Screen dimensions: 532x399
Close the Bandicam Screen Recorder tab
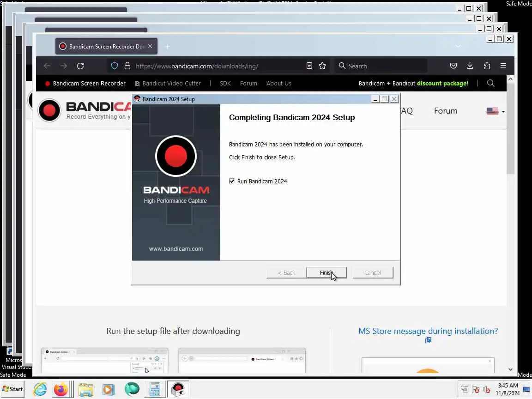pos(150,46)
